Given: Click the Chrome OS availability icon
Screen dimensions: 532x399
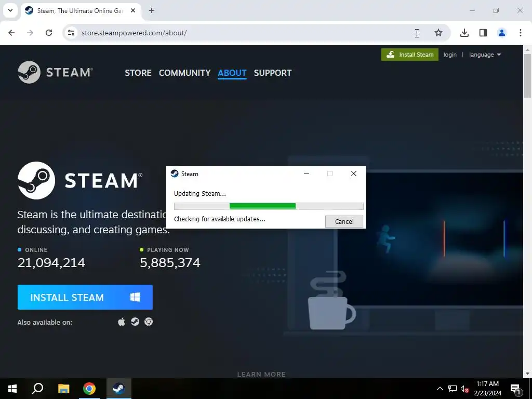Looking at the screenshot, I should pos(149,322).
